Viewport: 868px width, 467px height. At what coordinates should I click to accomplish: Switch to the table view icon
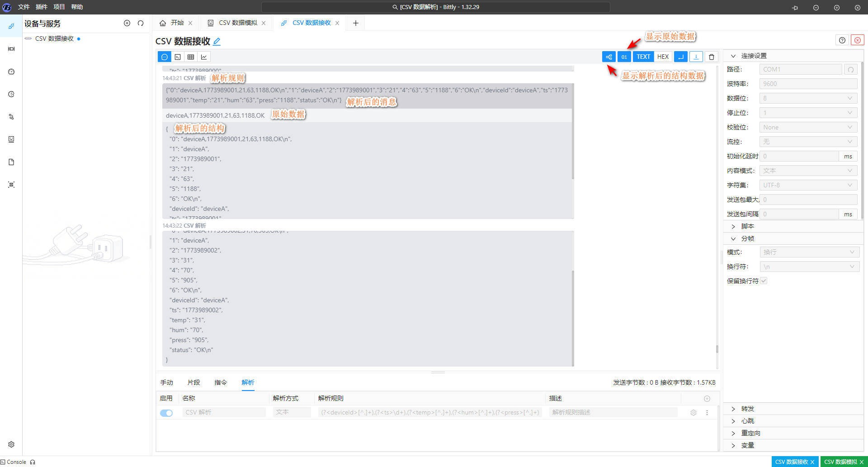191,57
